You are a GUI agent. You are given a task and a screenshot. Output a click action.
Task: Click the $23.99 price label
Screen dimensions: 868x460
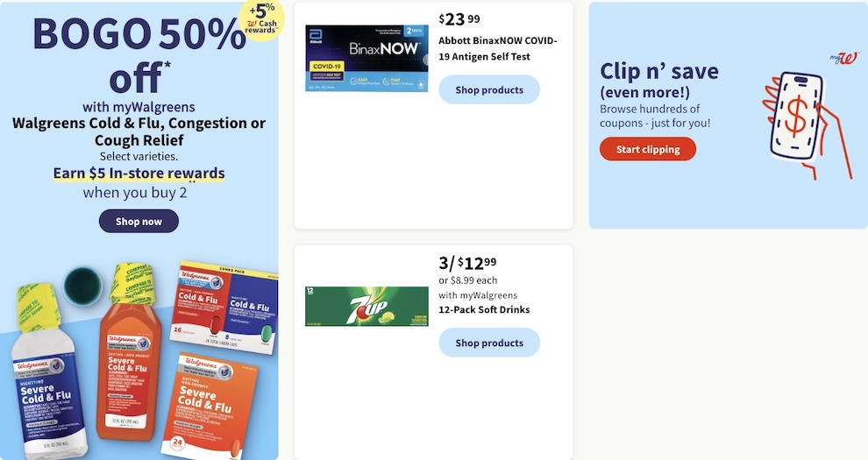(459, 19)
